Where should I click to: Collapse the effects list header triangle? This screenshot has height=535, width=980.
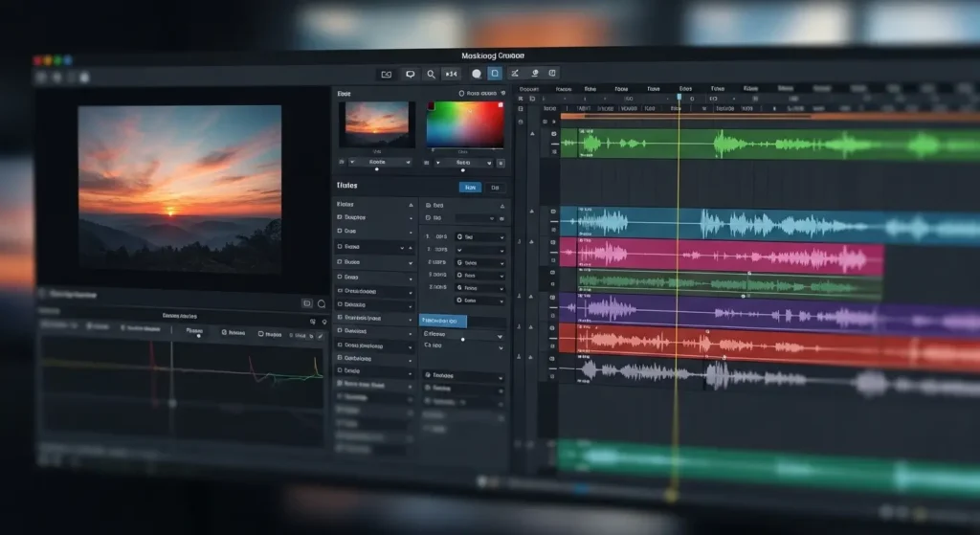411,205
